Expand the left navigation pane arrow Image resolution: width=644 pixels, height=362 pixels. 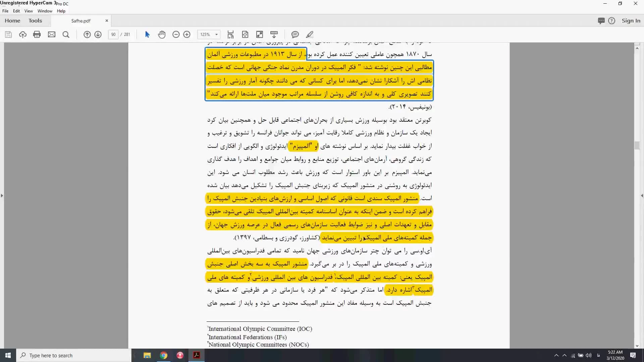coord(2,195)
